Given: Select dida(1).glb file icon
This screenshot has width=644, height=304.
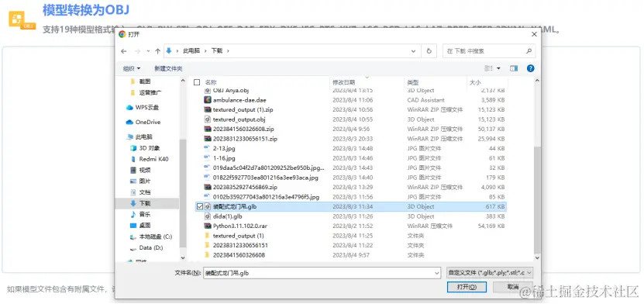Looking at the screenshot, I should click(x=208, y=216).
